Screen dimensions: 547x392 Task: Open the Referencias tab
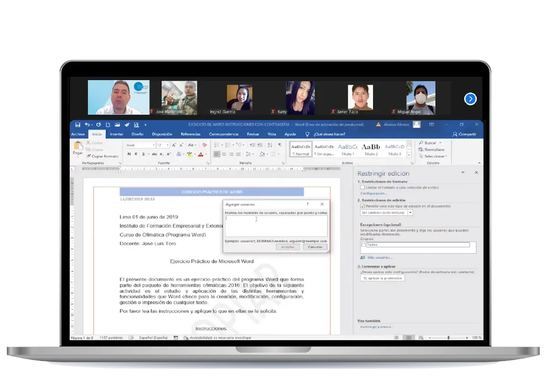190,134
